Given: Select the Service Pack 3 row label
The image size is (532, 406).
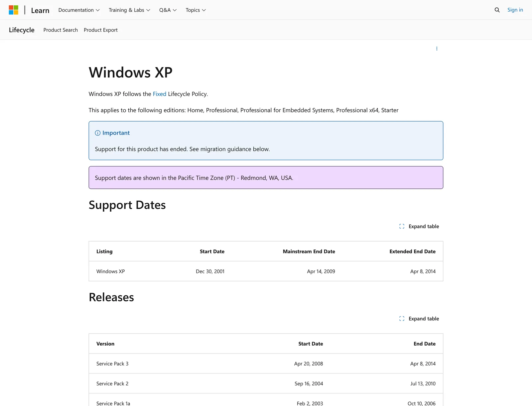Looking at the screenshot, I should [x=112, y=364].
